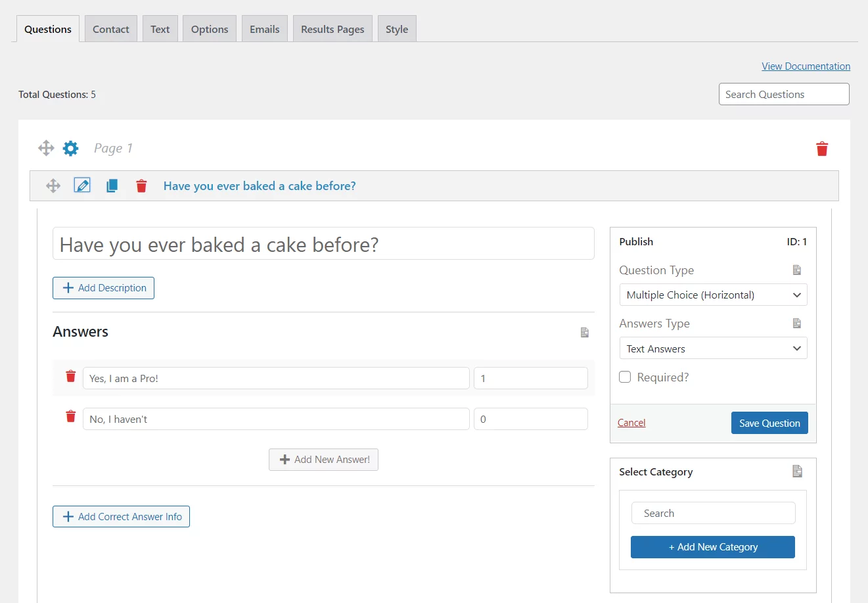Duplicate the cake question with the copy icon

click(112, 185)
